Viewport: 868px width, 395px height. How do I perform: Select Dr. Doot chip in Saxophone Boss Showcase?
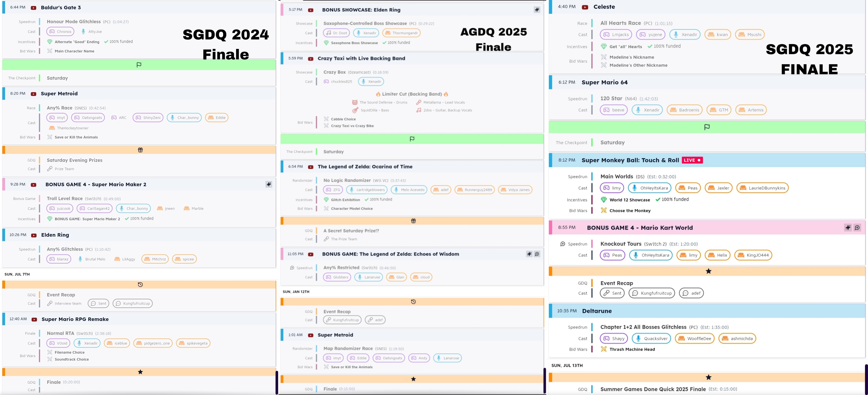tap(336, 33)
